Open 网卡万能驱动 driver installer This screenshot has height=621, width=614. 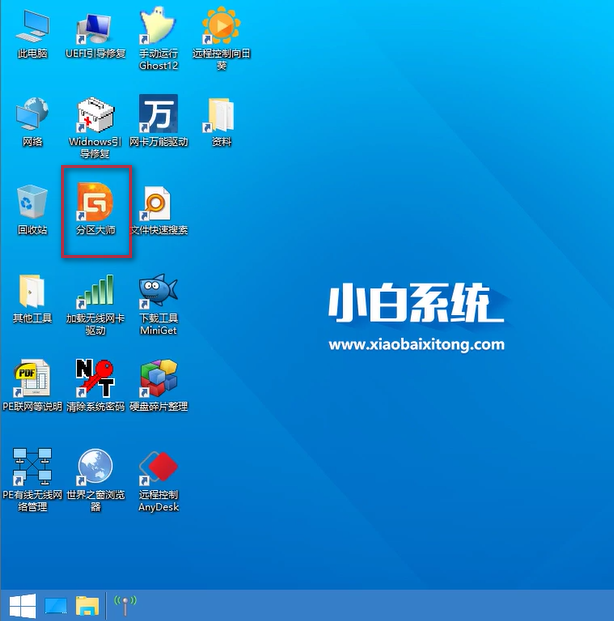coord(157,115)
